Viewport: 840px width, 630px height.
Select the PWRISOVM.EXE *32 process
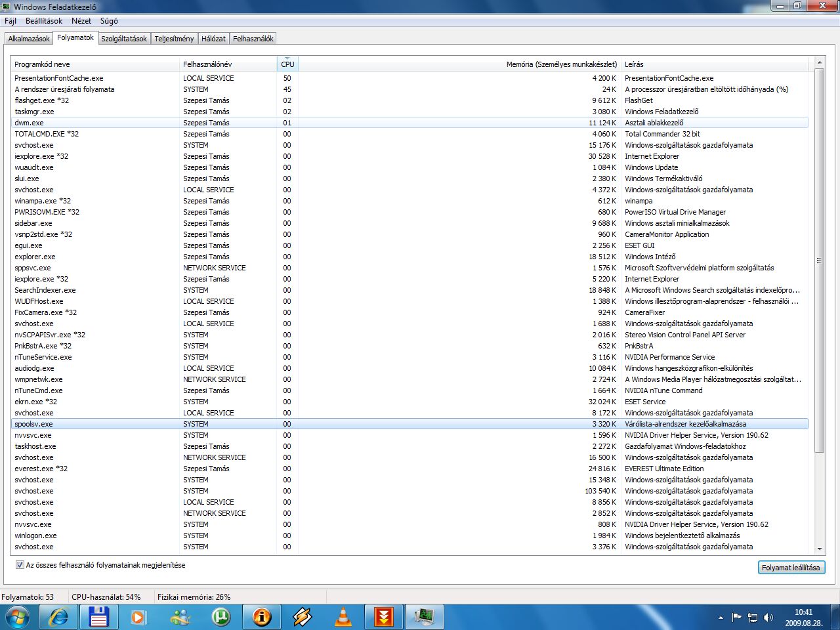pyautogui.click(x=410, y=212)
